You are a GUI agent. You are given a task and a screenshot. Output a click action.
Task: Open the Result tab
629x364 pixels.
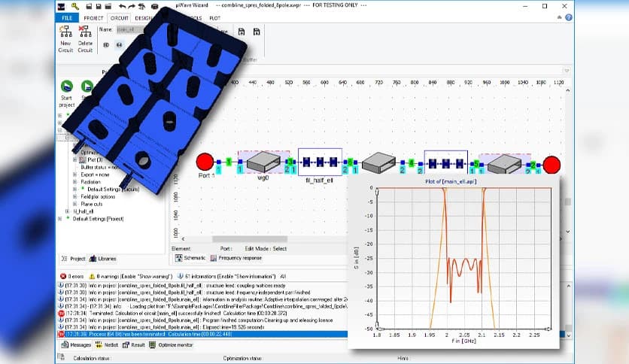134,344
